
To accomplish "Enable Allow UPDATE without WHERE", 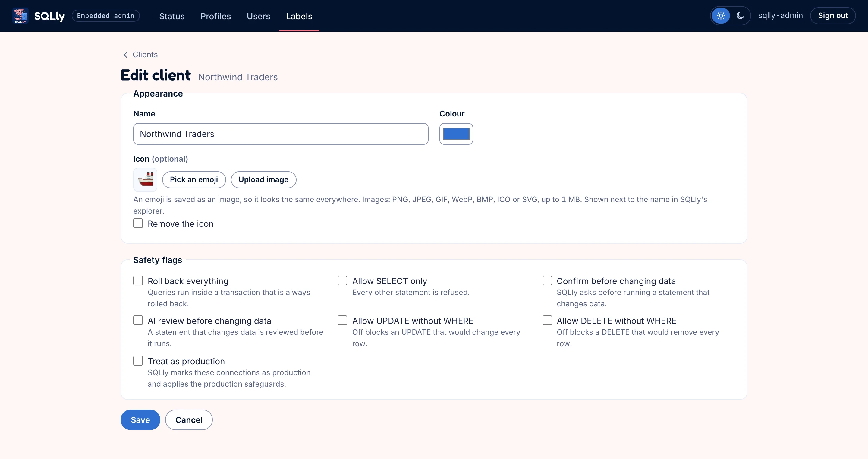I will pyautogui.click(x=342, y=320).
